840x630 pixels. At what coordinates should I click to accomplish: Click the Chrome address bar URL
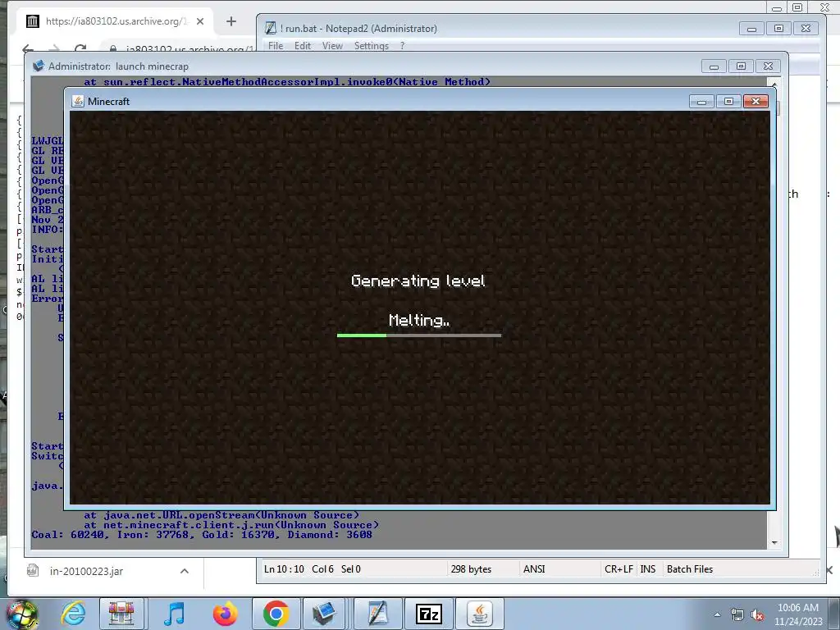(x=189, y=49)
